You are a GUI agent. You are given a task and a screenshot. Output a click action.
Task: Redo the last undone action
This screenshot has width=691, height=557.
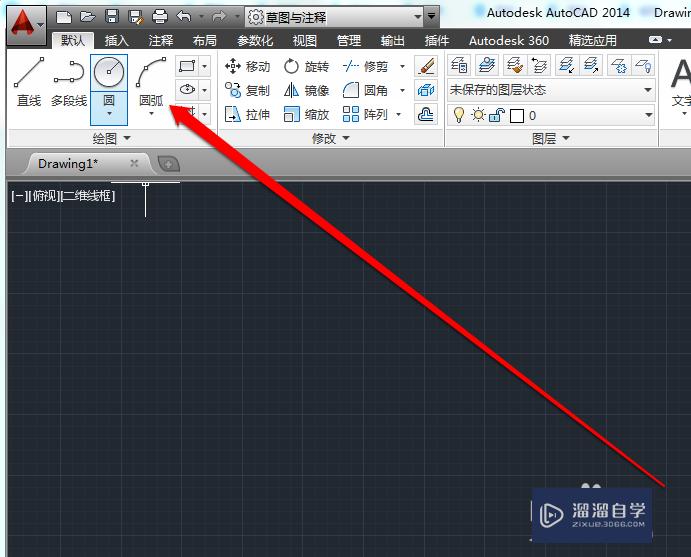pyautogui.click(x=219, y=17)
